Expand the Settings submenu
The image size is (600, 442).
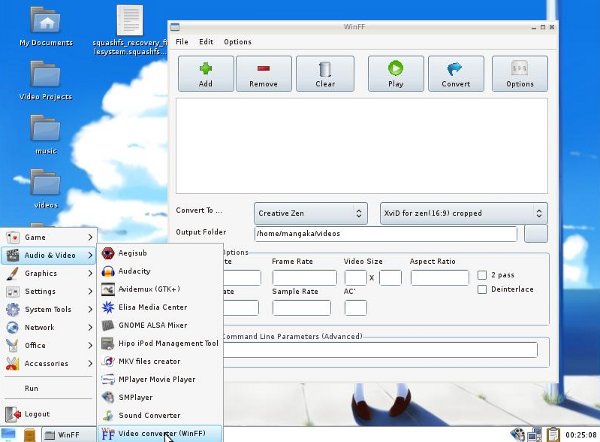49,291
